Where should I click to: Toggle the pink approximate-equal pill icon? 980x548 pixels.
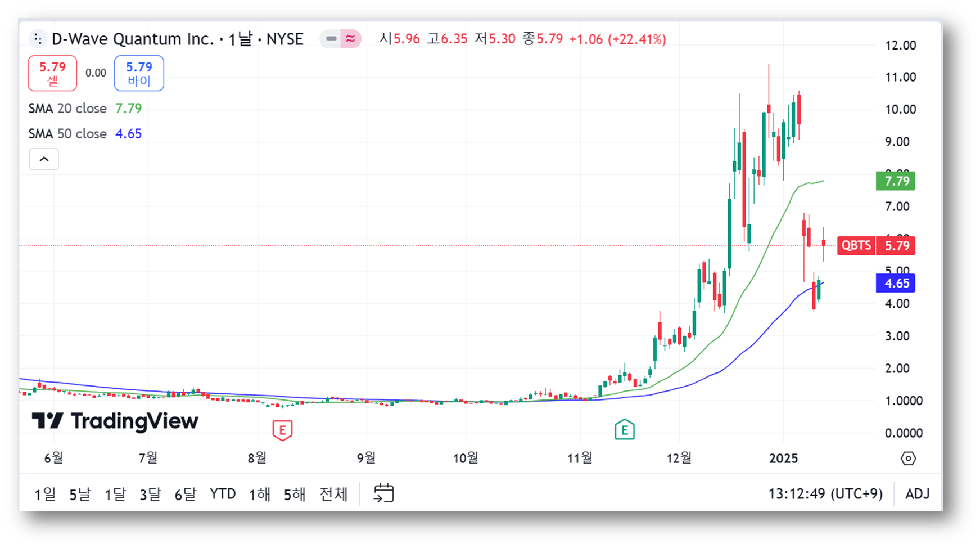pos(350,39)
